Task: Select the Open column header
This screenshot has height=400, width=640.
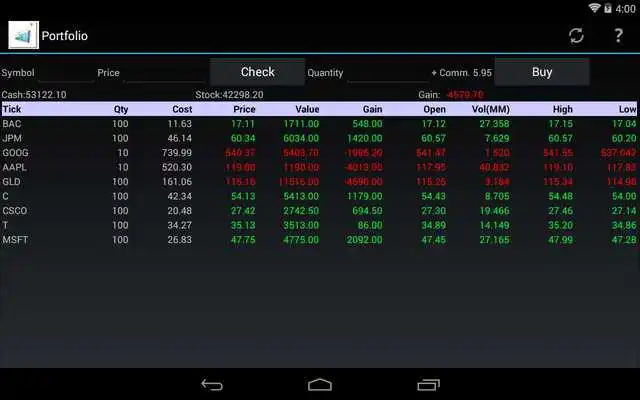Action: click(x=434, y=109)
